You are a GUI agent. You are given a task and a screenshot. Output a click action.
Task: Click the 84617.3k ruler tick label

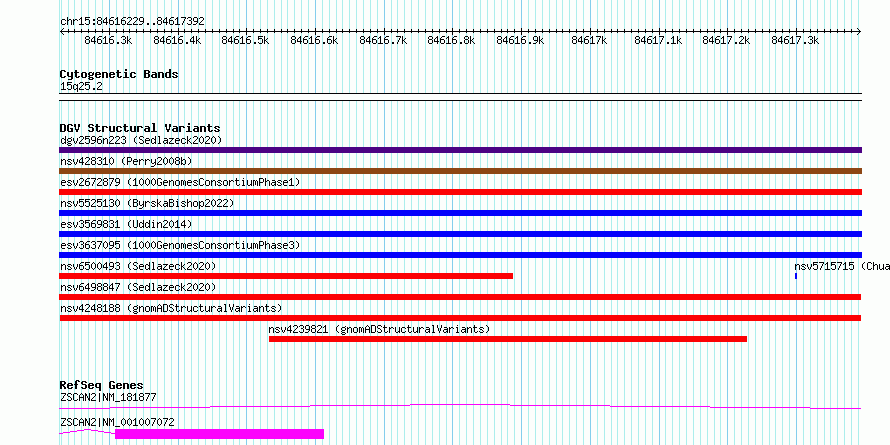tap(795, 40)
